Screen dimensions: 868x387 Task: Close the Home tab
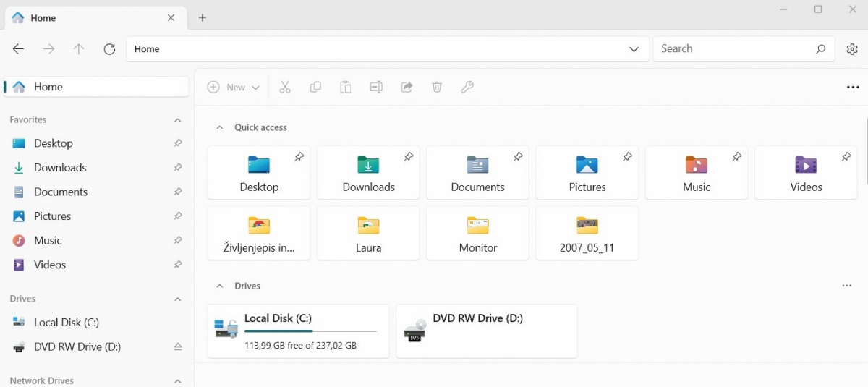(171, 18)
